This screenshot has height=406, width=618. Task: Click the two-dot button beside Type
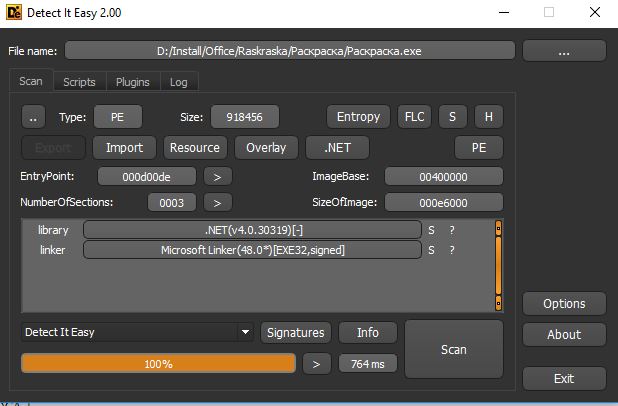(34, 117)
